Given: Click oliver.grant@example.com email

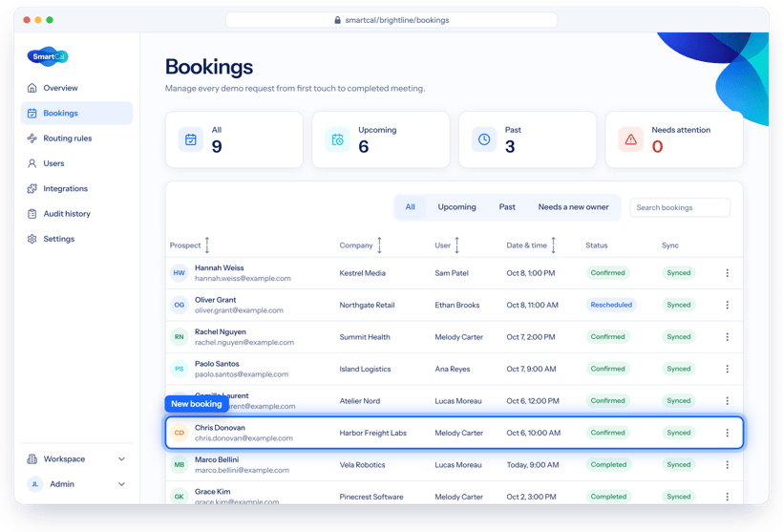Looking at the screenshot, I should point(239,310).
